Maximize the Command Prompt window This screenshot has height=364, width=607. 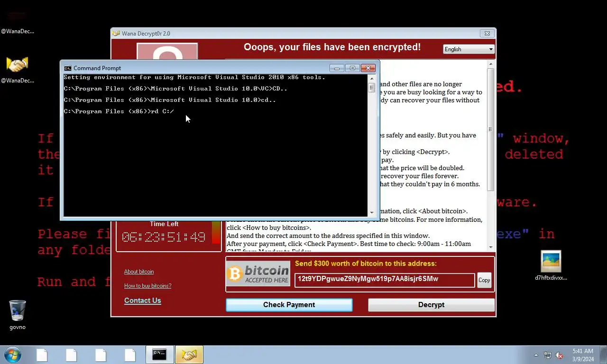(x=352, y=68)
